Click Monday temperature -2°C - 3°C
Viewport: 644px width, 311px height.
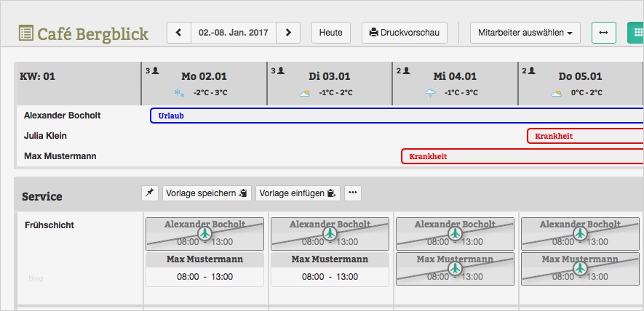point(210,93)
